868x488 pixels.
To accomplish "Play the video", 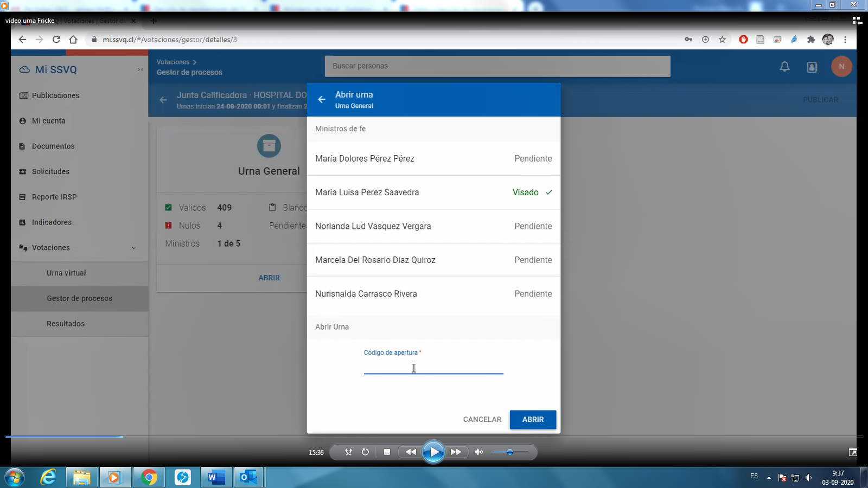I will [x=433, y=452].
